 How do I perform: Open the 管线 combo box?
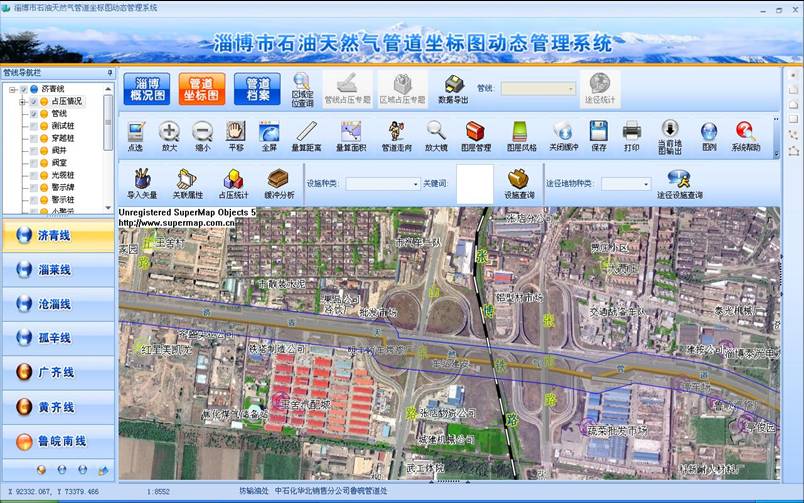[538, 88]
